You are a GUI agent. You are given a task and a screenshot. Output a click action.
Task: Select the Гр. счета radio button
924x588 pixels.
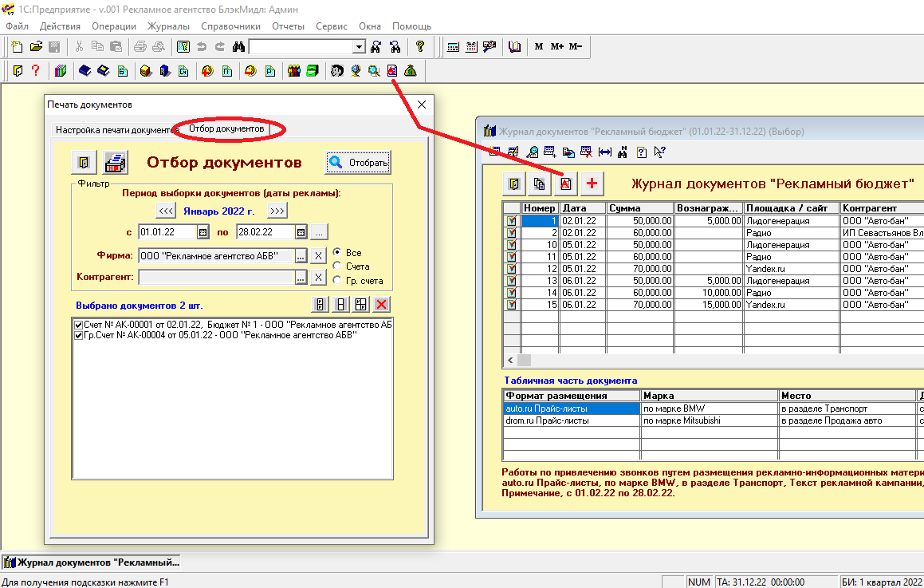pos(337,280)
